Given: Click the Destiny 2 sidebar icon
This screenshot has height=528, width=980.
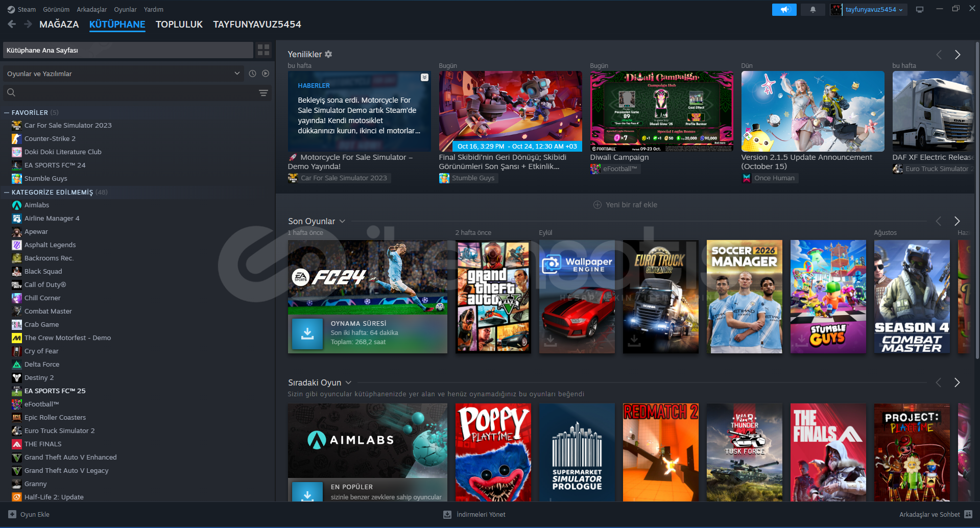Looking at the screenshot, I should click(17, 377).
